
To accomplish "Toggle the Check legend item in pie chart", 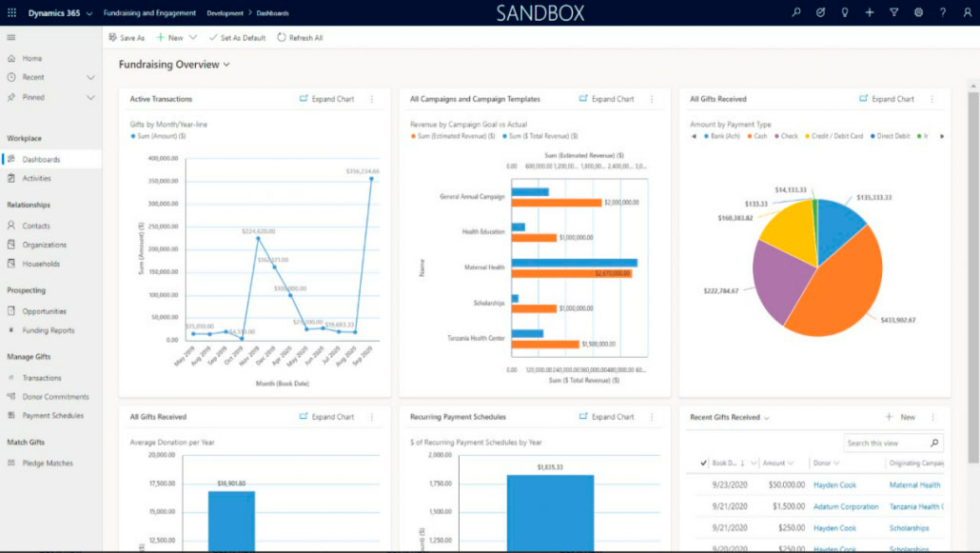I will 786,136.
